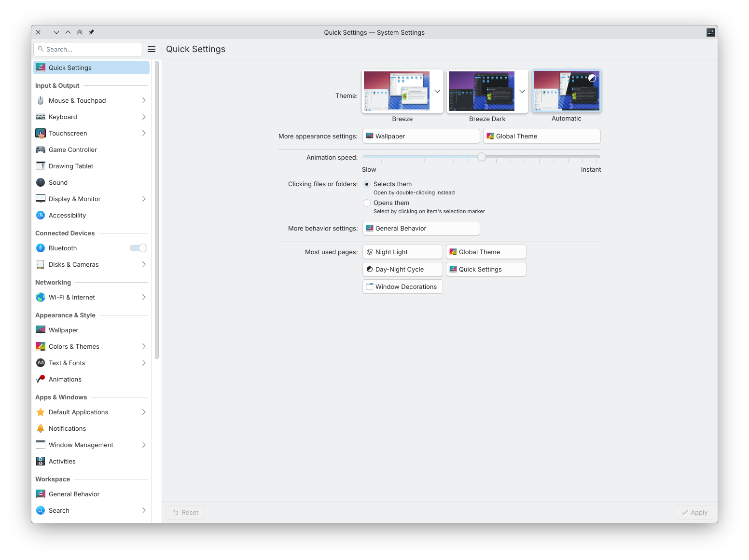Image resolution: width=749 pixels, height=560 pixels.
Task: Select General Behavior in the Workspace section
Action: point(74,494)
